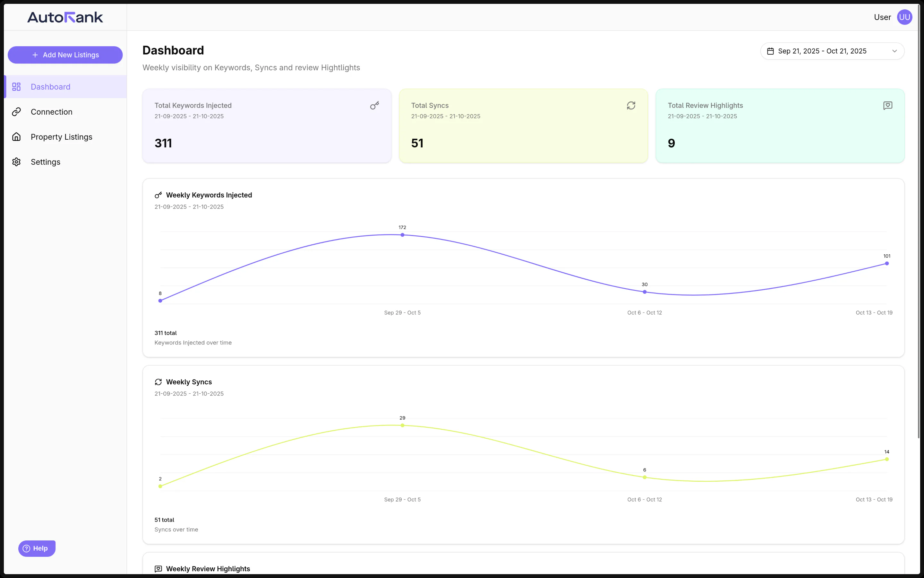924x578 pixels.
Task: Click the key icon beside Weekly Keywords Injected
Action: click(x=158, y=195)
